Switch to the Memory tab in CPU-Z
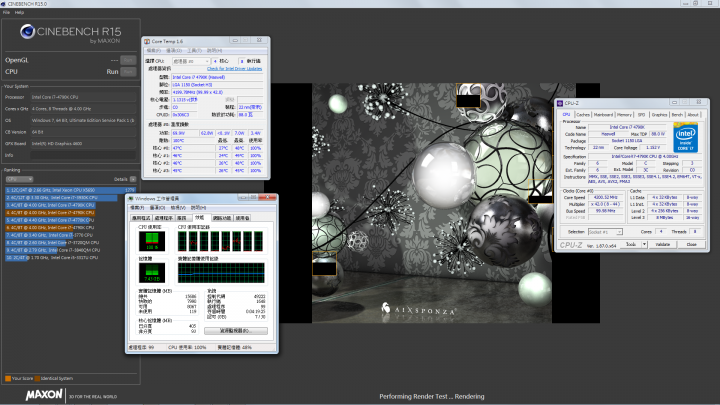The image size is (720, 405). 624,115
